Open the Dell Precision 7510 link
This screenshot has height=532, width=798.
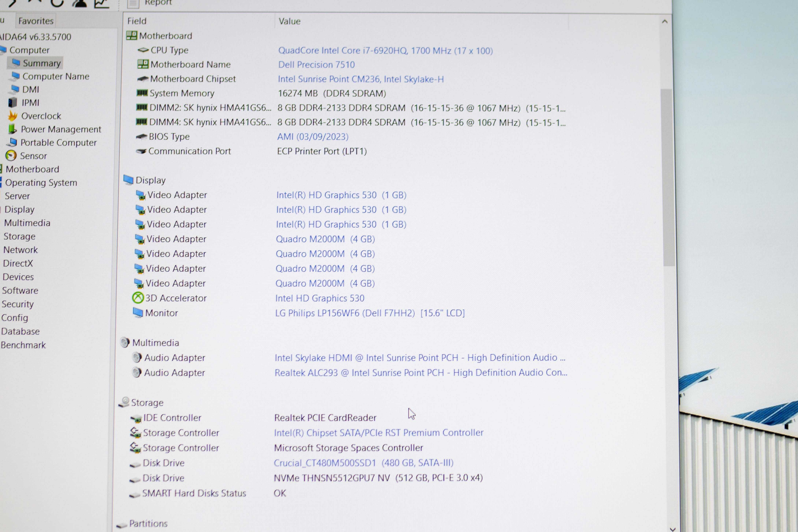[x=316, y=64]
